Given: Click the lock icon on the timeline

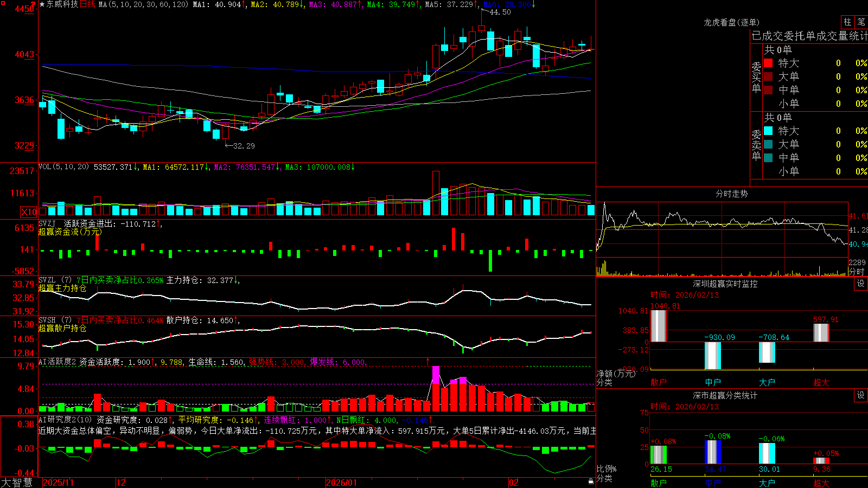Looking at the screenshot, I should 591,481.
